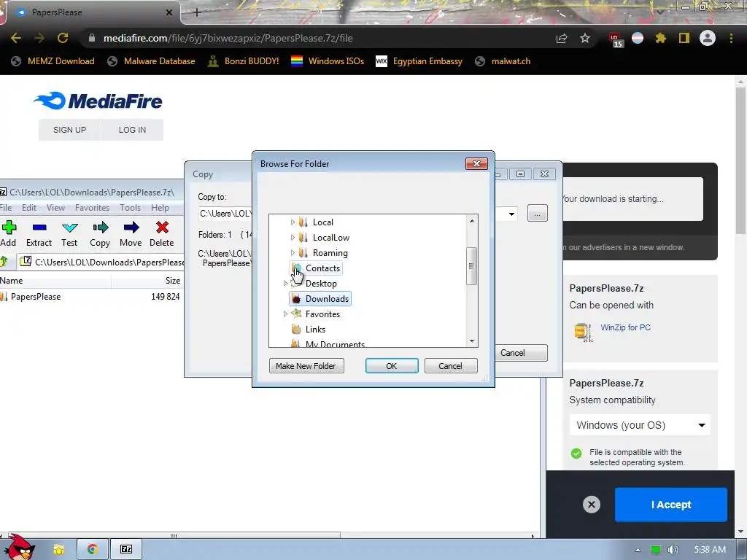747x560 pixels.
Task: Click the 7-Zip Test toolbar icon
Action: 69,227
